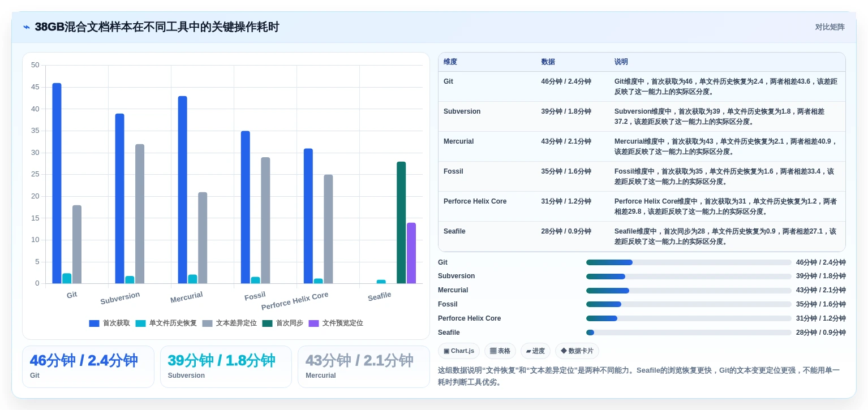Click the Perforce Helix Core x-axis label
The height and width of the screenshot is (410, 868).
tap(295, 301)
